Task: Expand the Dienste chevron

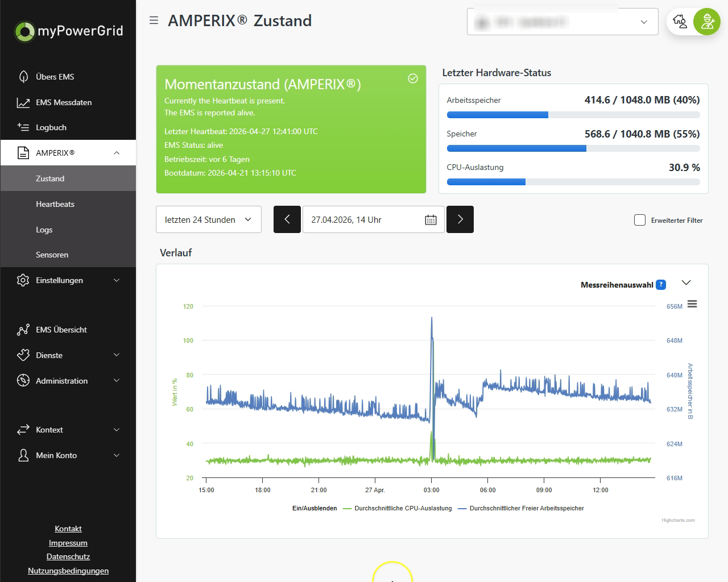Action: (x=117, y=355)
